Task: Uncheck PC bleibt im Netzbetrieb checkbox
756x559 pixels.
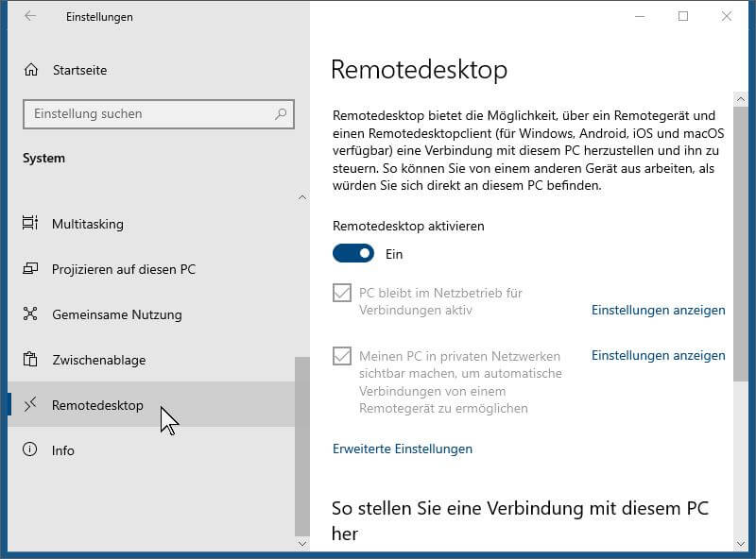Action: pyautogui.click(x=342, y=293)
